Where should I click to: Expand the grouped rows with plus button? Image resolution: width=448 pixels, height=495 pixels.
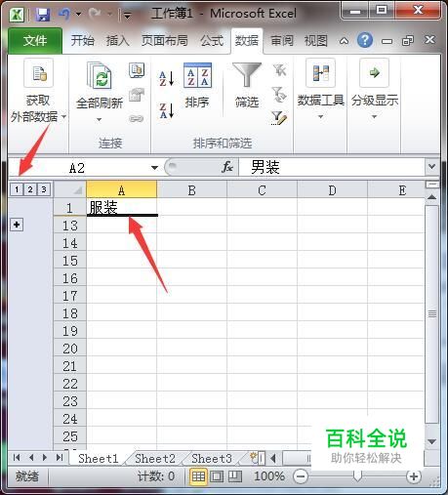click(x=17, y=225)
